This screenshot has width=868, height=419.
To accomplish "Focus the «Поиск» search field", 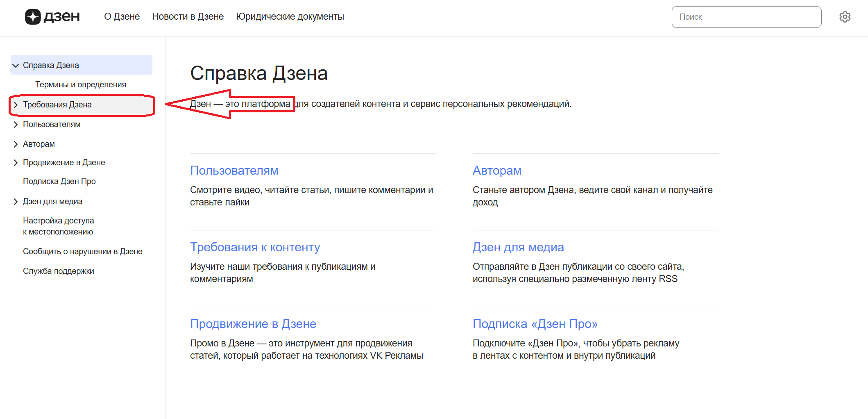I will point(746,17).
